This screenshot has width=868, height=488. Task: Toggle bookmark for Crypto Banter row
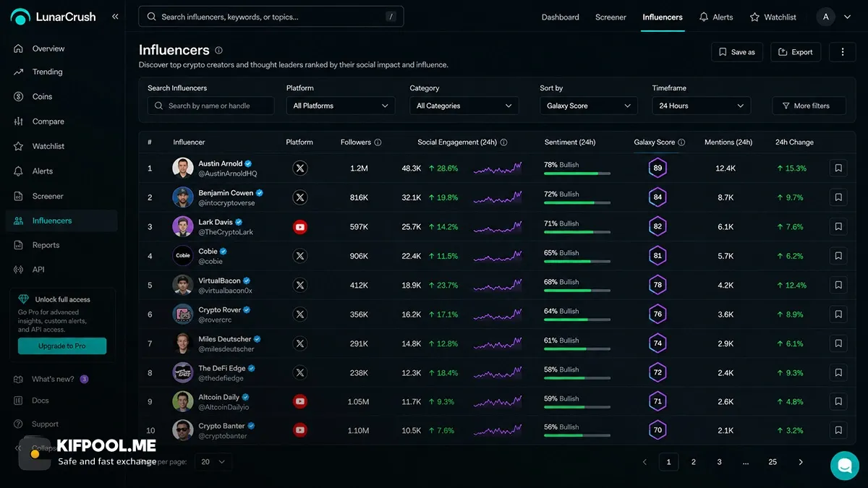point(838,431)
